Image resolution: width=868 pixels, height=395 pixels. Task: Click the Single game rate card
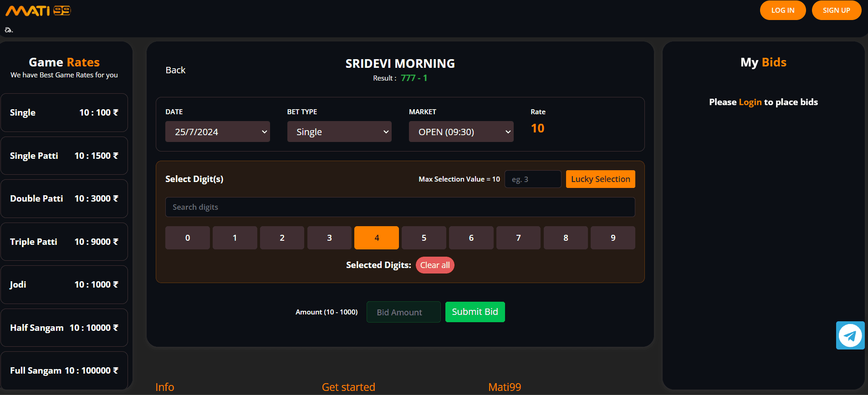(64, 112)
